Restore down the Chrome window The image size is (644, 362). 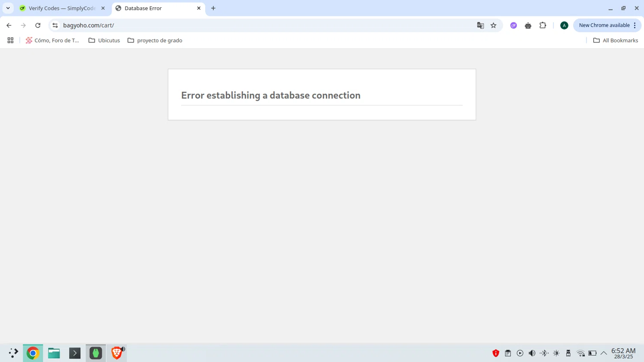tap(623, 8)
